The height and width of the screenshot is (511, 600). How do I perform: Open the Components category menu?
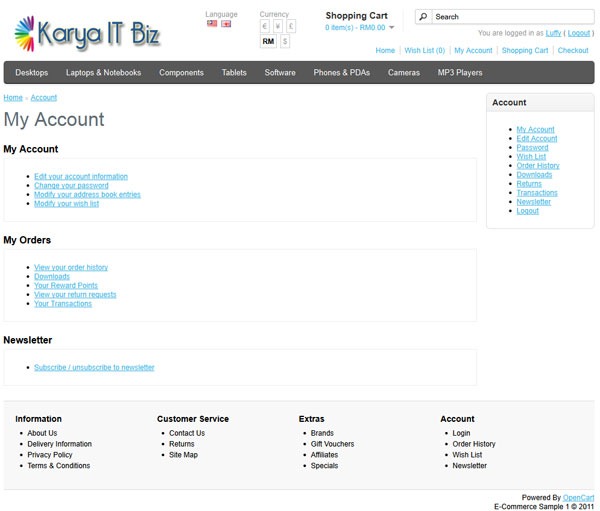click(181, 72)
